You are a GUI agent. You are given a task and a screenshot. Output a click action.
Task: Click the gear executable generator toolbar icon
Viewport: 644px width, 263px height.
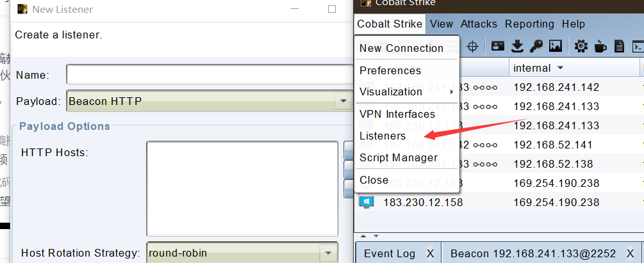(x=581, y=46)
